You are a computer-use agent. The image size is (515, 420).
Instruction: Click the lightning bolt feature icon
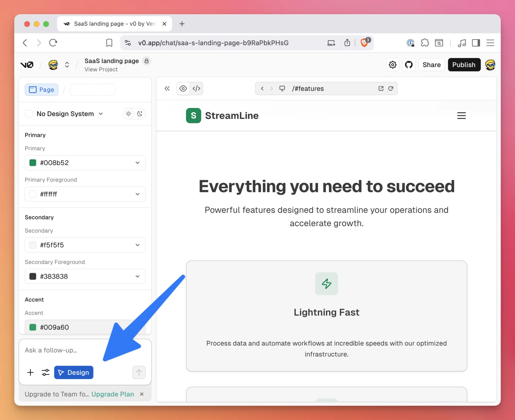click(326, 284)
